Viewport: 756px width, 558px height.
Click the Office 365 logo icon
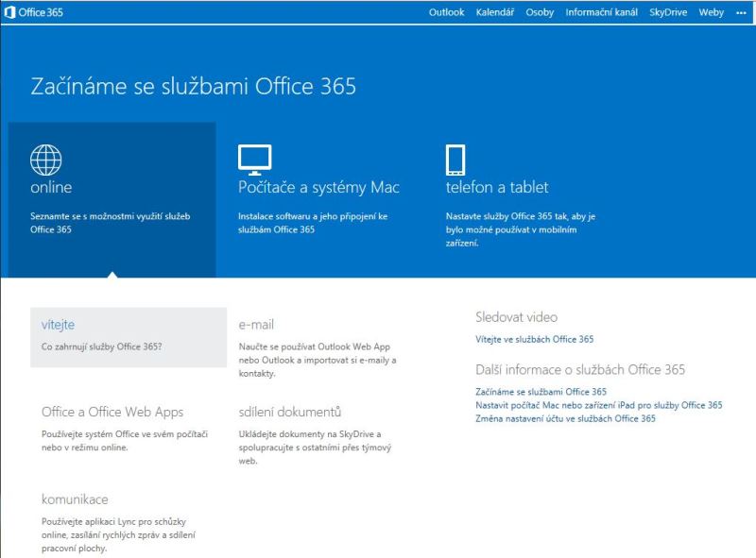pyautogui.click(x=10, y=12)
